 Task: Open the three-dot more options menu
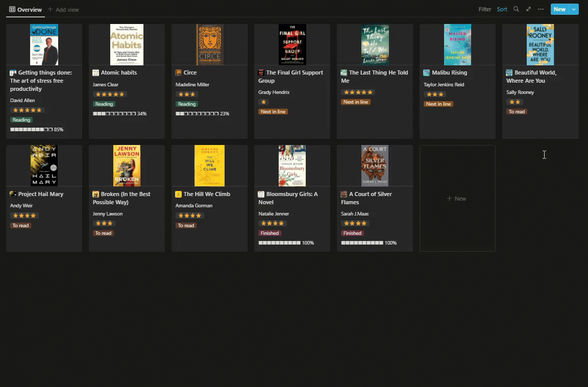pyautogui.click(x=541, y=9)
